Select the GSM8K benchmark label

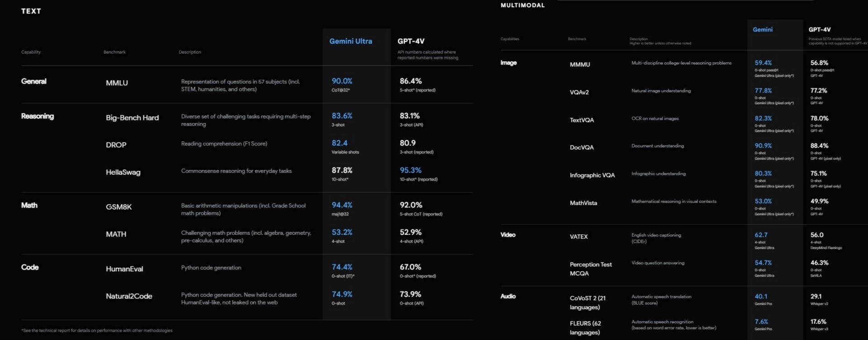click(118, 207)
